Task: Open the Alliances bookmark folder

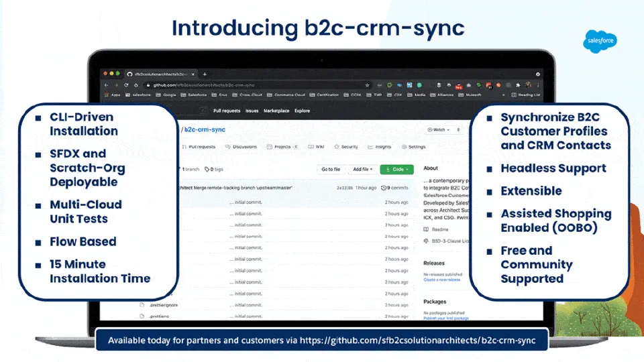Action: pos(442,95)
